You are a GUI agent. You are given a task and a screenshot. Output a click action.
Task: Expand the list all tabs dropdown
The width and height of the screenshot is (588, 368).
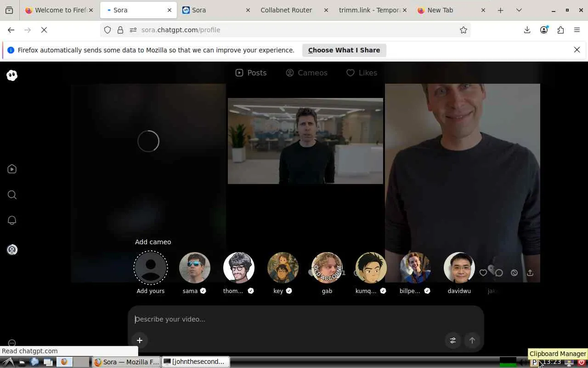[519, 10]
